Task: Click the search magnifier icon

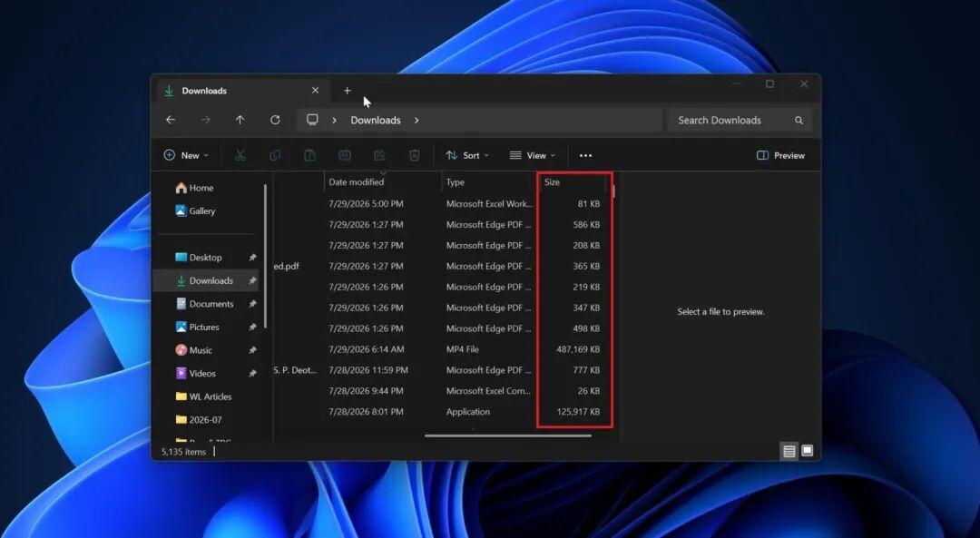Action: click(x=799, y=120)
